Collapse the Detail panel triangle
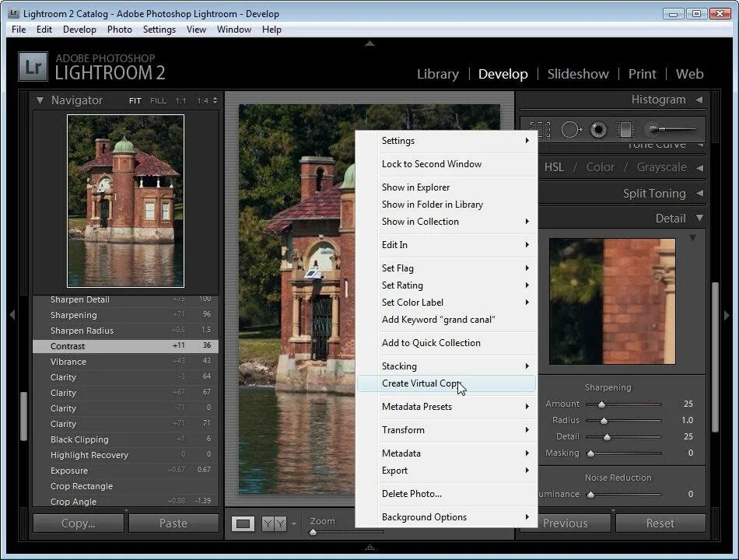 click(x=699, y=218)
